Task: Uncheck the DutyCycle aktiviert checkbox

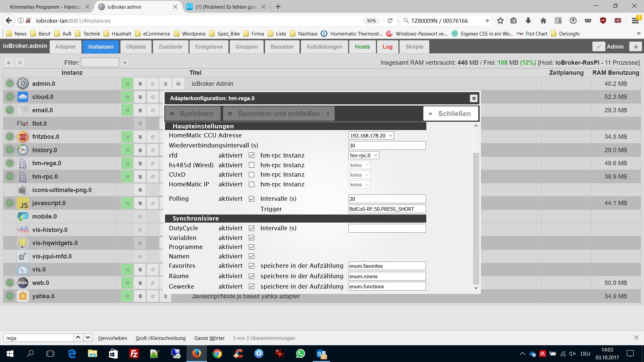Action: tap(252, 228)
